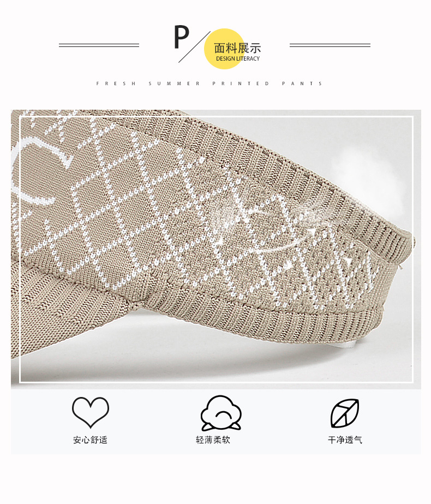The width and height of the screenshot is (431, 504).
Task: Click the double line left of heading
Action: pos(99,45)
